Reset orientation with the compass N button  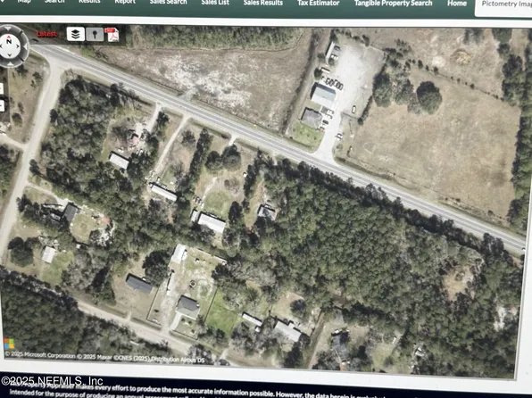click(9, 42)
